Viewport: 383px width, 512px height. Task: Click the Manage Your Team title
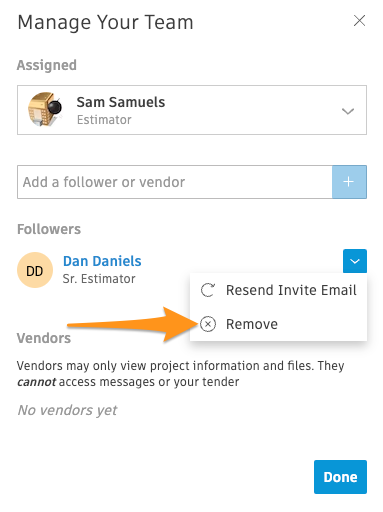pyautogui.click(x=105, y=22)
